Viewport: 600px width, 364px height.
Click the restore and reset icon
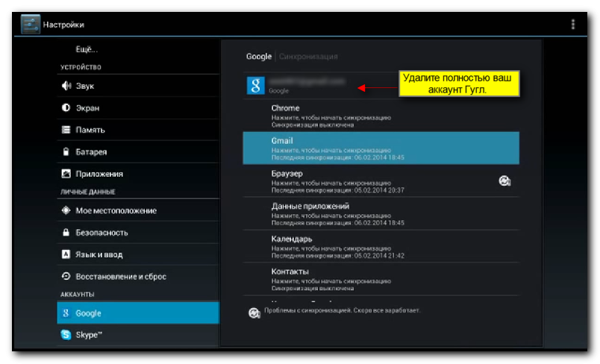(66, 276)
